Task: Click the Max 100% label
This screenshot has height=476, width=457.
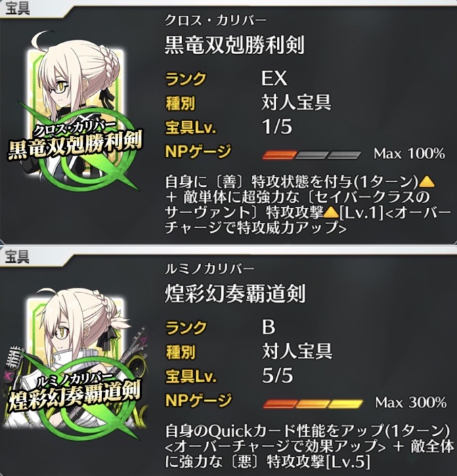Action: tap(409, 154)
